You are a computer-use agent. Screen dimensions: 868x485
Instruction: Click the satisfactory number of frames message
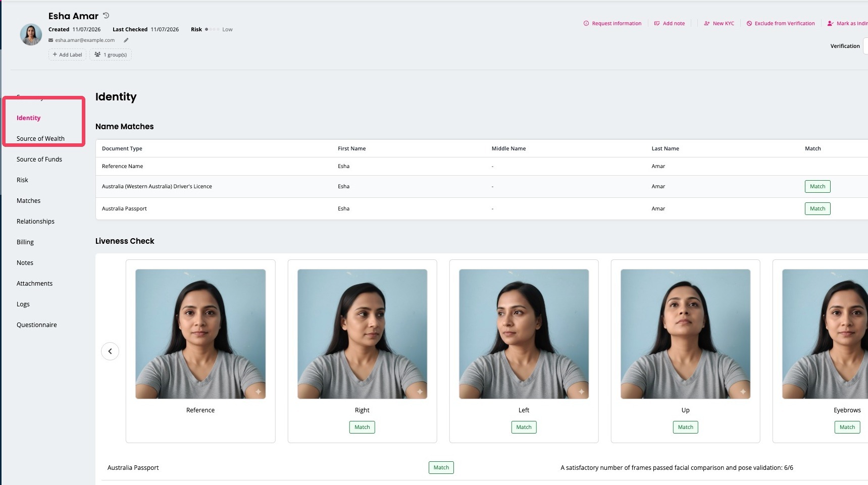click(x=677, y=468)
